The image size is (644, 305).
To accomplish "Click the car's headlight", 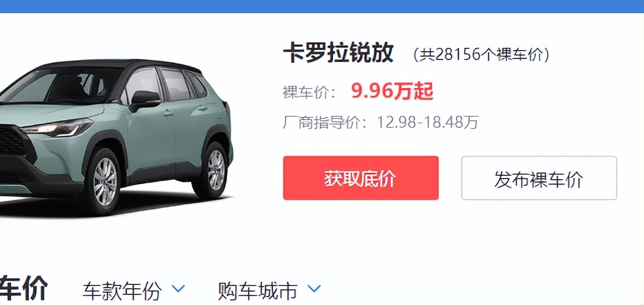I will click(58, 128).
